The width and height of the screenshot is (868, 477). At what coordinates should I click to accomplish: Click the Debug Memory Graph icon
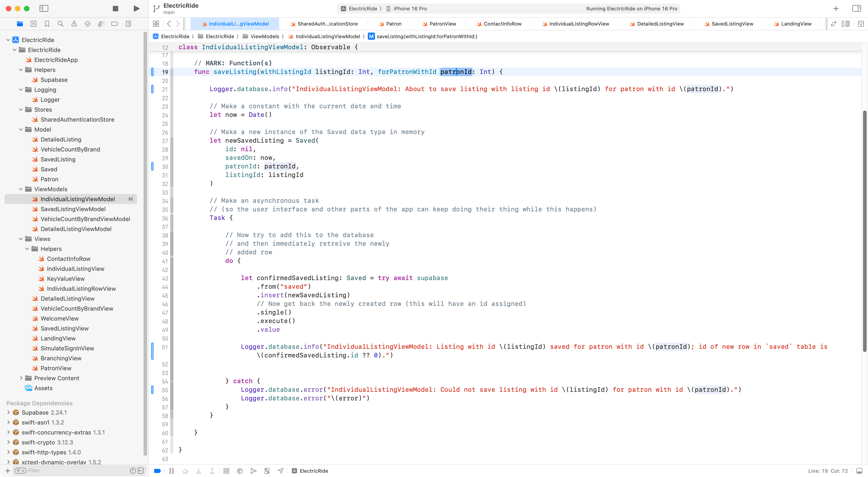253,471
